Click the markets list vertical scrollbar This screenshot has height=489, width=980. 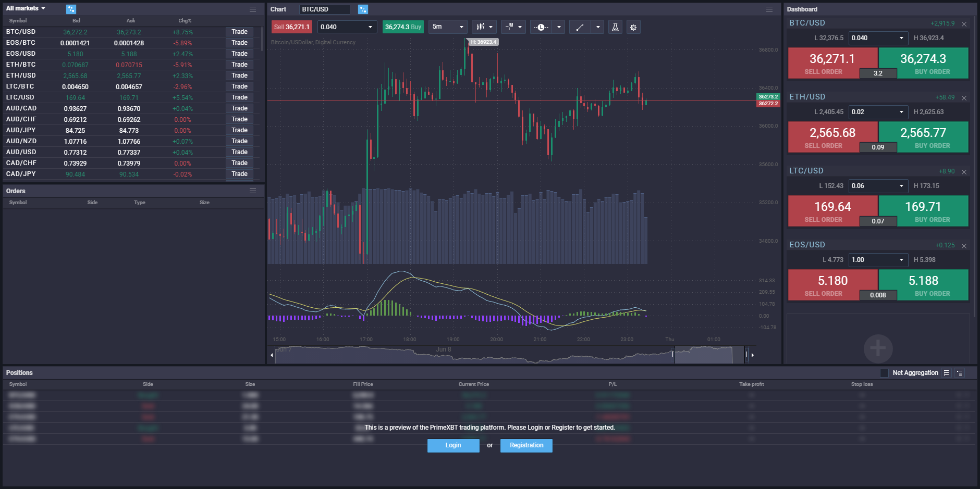point(262,39)
